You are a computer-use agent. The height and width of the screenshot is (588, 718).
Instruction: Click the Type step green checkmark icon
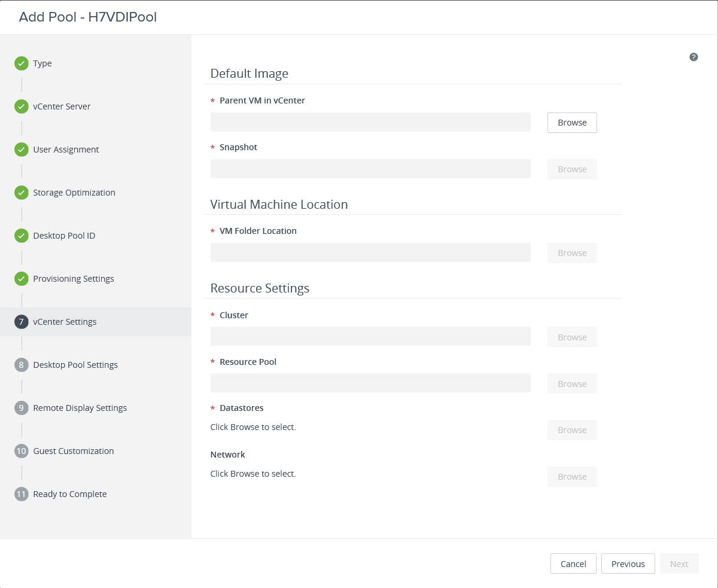pos(22,63)
